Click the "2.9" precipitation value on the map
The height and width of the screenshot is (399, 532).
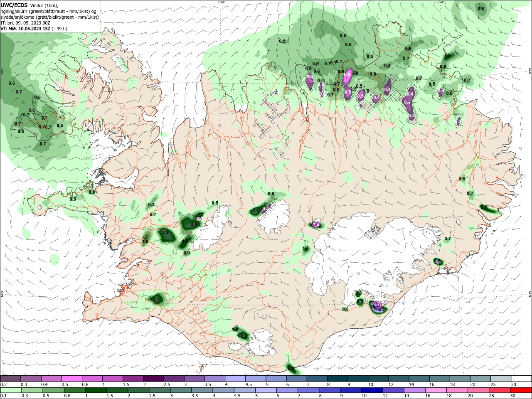pos(165,232)
